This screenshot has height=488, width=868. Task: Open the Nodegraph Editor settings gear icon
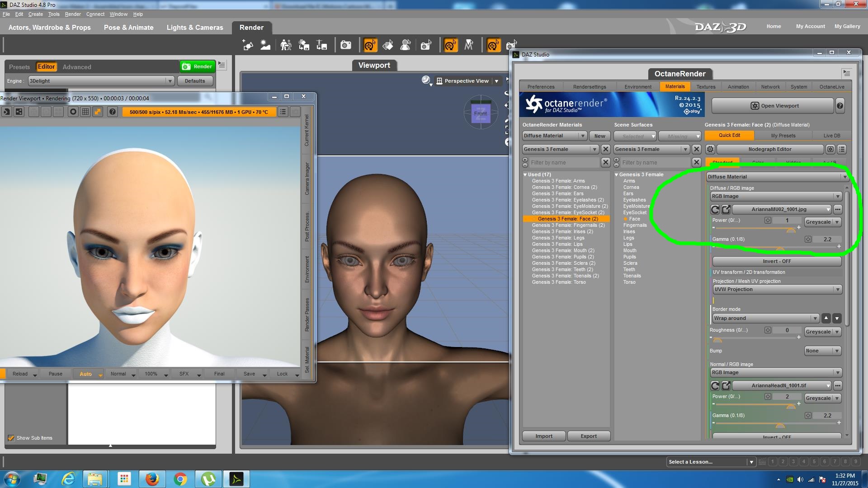710,149
